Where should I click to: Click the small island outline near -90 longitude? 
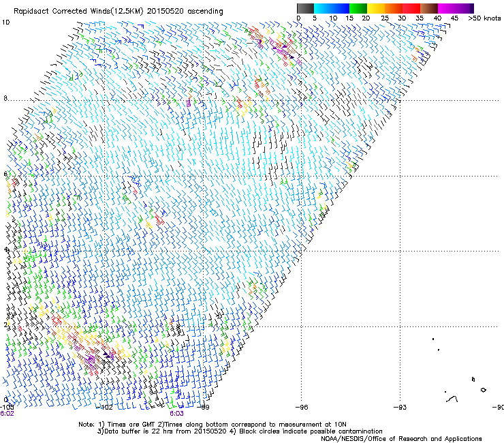pos(483,390)
